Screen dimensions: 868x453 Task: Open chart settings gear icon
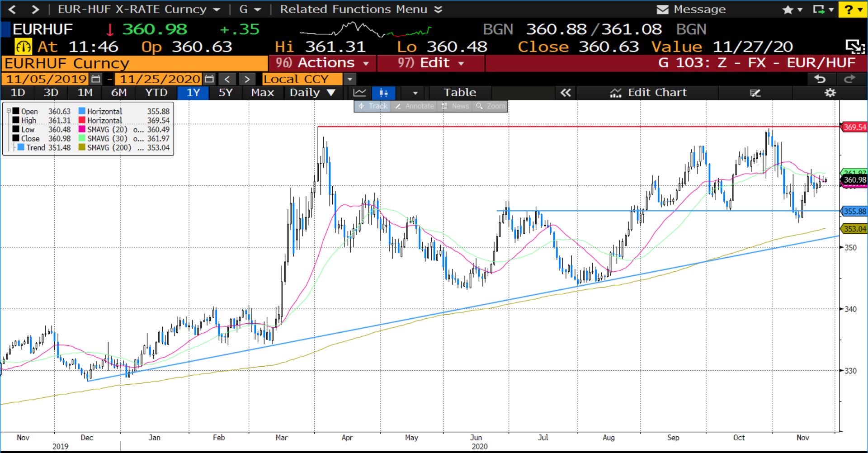[x=830, y=93]
